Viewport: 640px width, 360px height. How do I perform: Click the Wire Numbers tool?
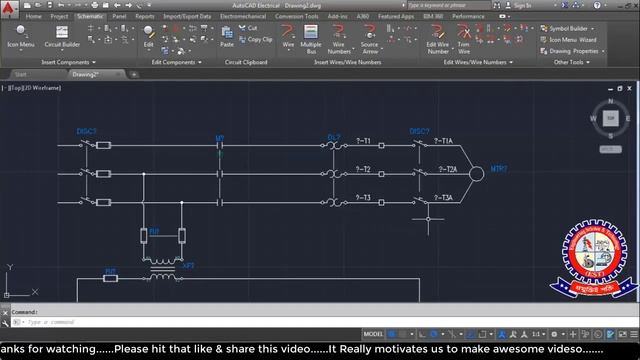point(338,39)
